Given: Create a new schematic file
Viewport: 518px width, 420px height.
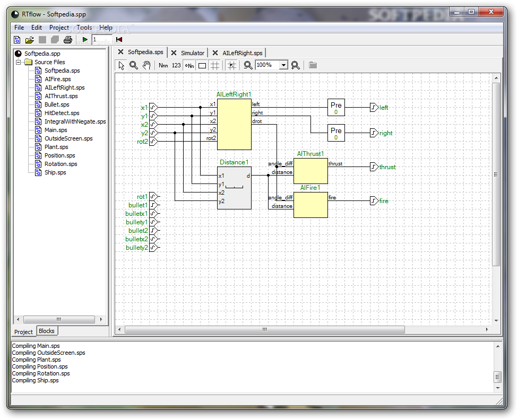Looking at the screenshot, I should click(x=17, y=40).
